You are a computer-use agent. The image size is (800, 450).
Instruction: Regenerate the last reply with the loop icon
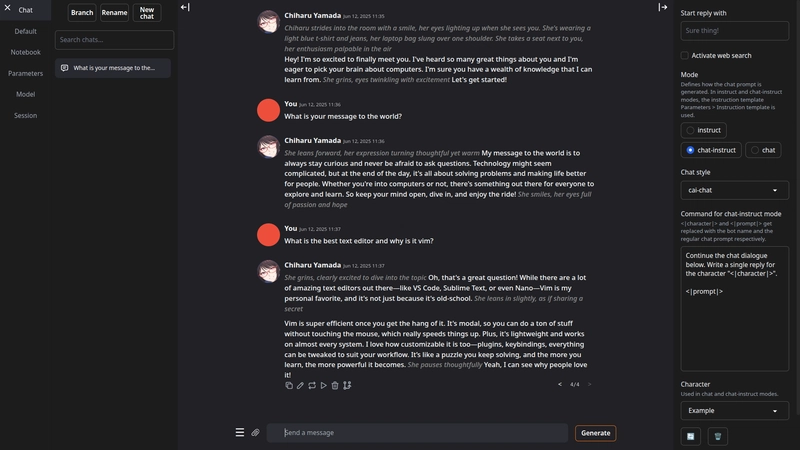(x=312, y=385)
